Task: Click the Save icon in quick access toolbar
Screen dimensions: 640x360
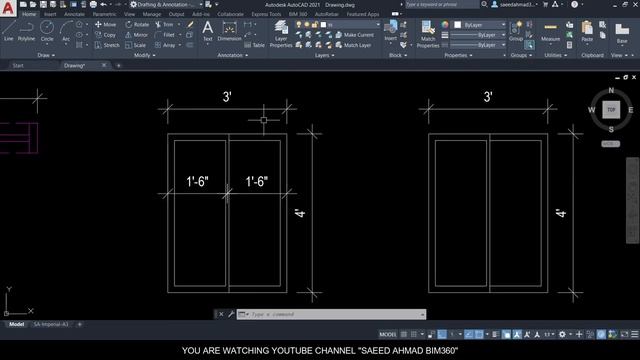Action: point(43,4)
